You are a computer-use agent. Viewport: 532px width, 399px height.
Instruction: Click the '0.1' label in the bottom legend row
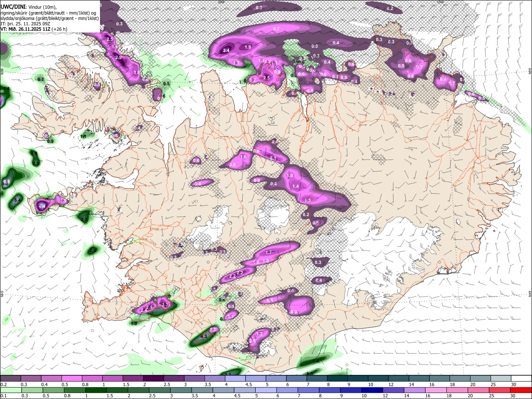click(x=3, y=396)
